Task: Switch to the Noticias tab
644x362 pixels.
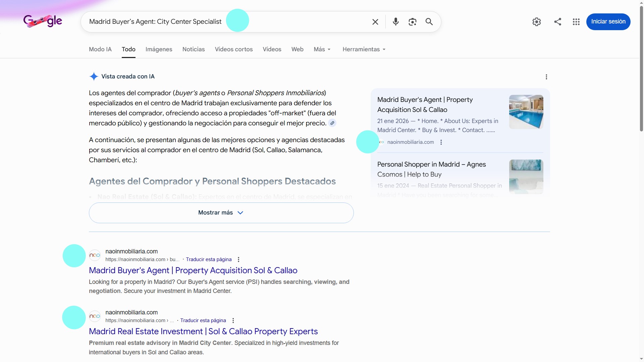Action: click(x=193, y=49)
